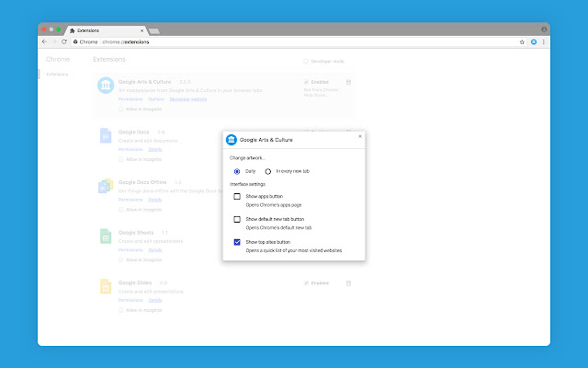Click the user profile icon in title bar
The image size is (588, 368).
544,29
